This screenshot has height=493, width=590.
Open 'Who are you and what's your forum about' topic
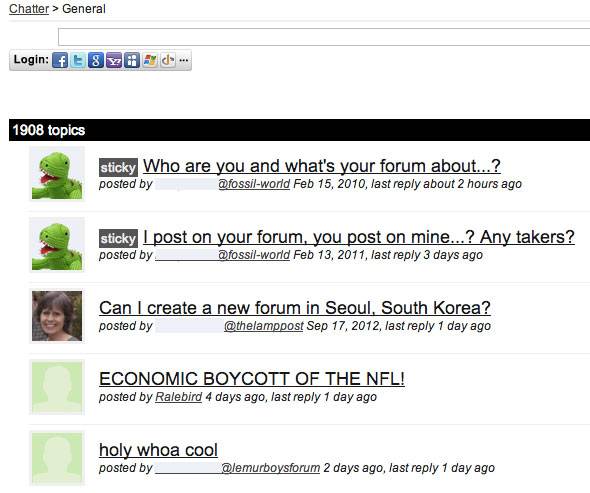point(322,166)
